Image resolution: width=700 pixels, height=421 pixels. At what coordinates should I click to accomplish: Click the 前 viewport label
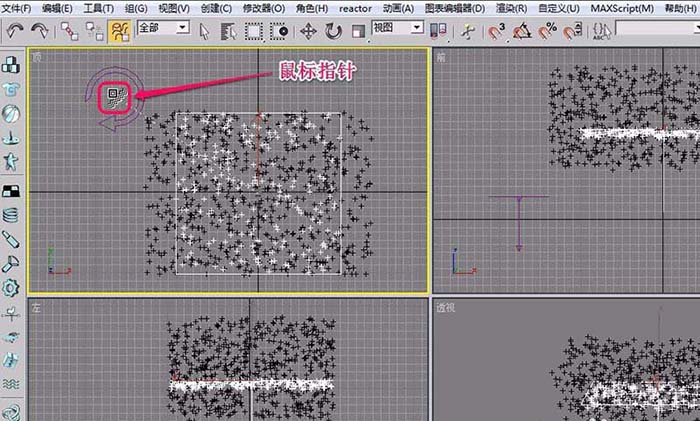(441, 57)
